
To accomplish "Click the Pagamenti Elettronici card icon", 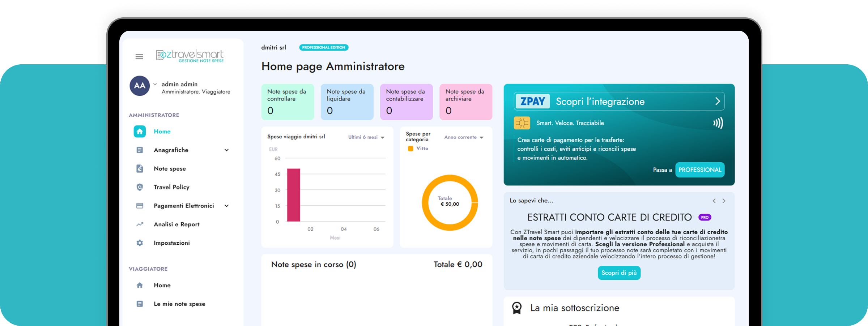I will click(140, 206).
